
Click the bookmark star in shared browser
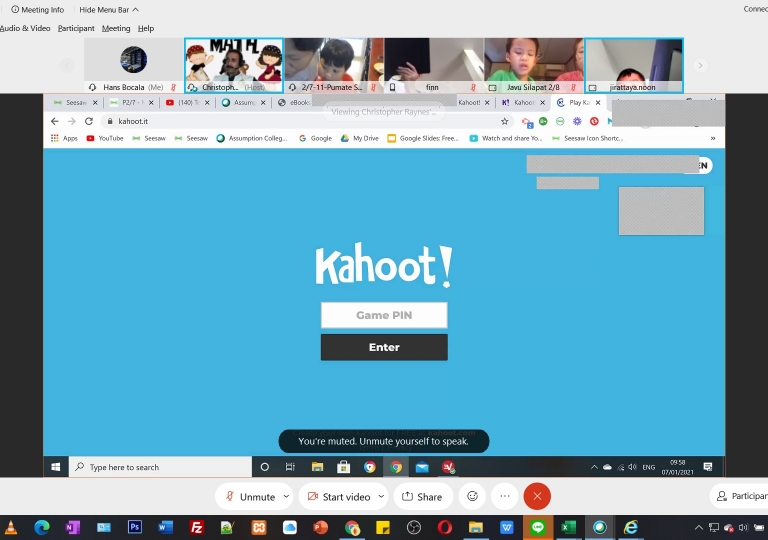[x=504, y=121]
